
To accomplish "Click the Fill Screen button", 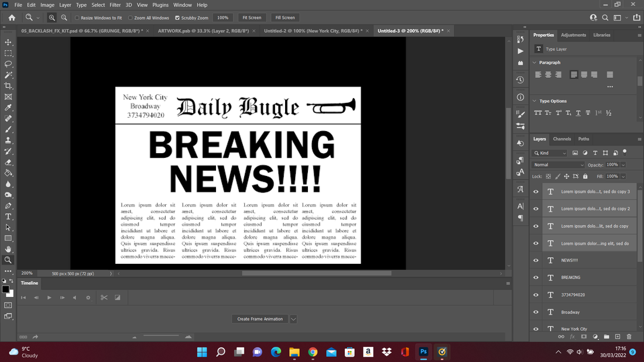I will 285,18.
